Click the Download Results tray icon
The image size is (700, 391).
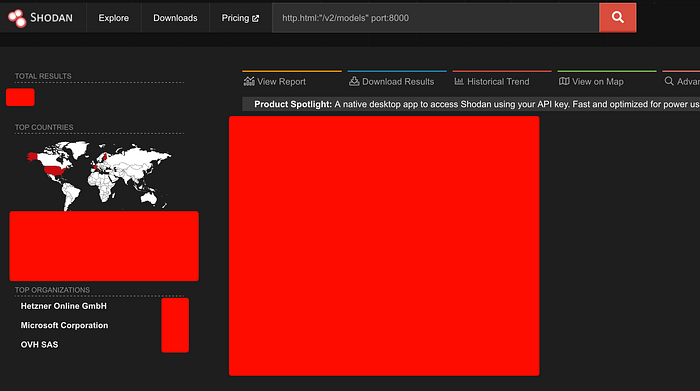point(354,81)
